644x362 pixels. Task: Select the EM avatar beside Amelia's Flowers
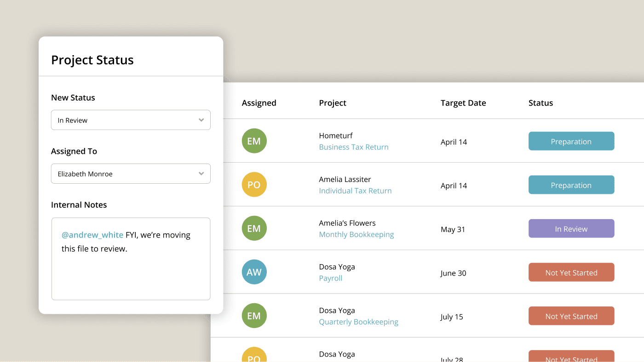254,228
